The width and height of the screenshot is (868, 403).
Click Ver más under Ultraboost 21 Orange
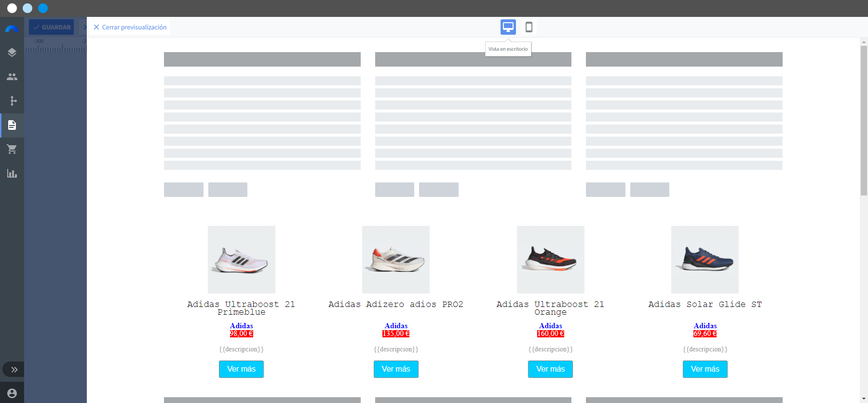click(551, 369)
